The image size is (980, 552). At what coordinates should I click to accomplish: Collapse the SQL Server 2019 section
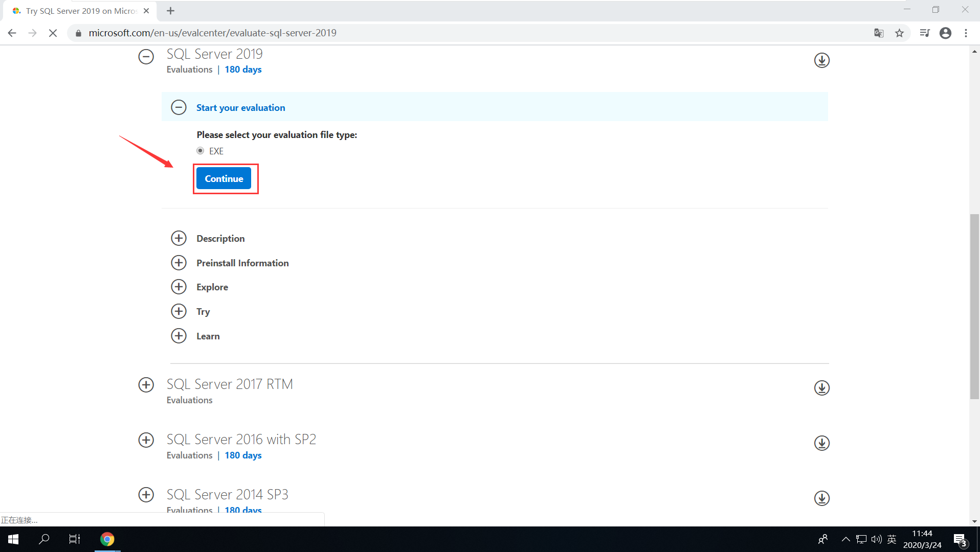(146, 57)
